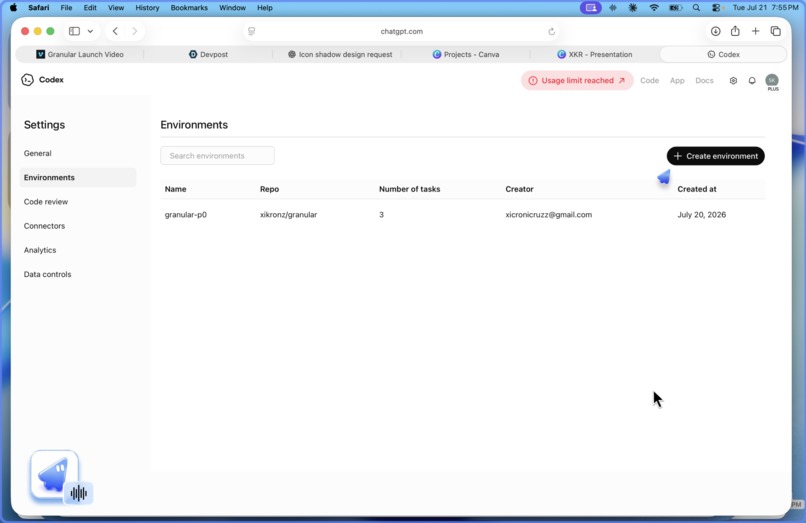Screen dimensions: 806x523
Task: Open the View menu
Action: point(116,8)
